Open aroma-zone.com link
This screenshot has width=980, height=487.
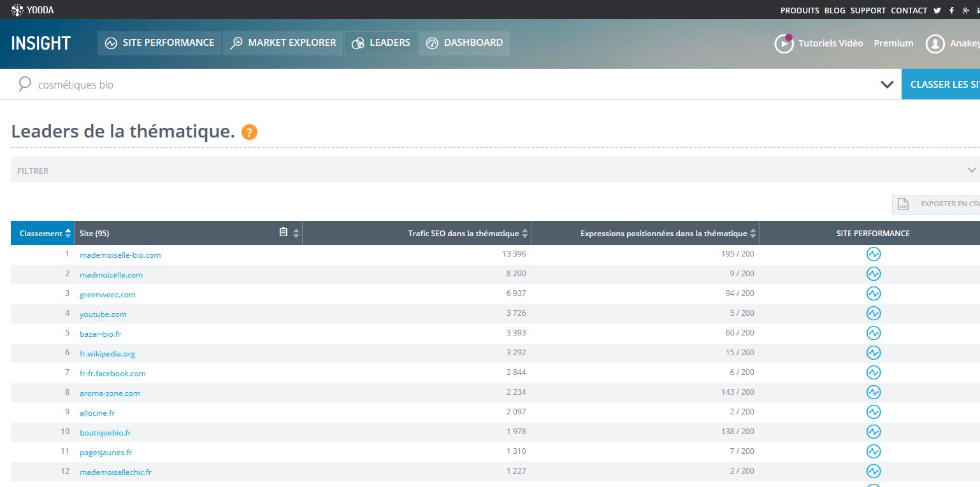coord(110,393)
